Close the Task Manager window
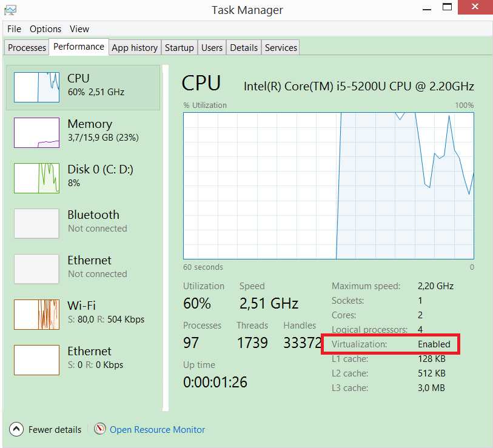This screenshot has height=448, width=493. [x=475, y=7]
